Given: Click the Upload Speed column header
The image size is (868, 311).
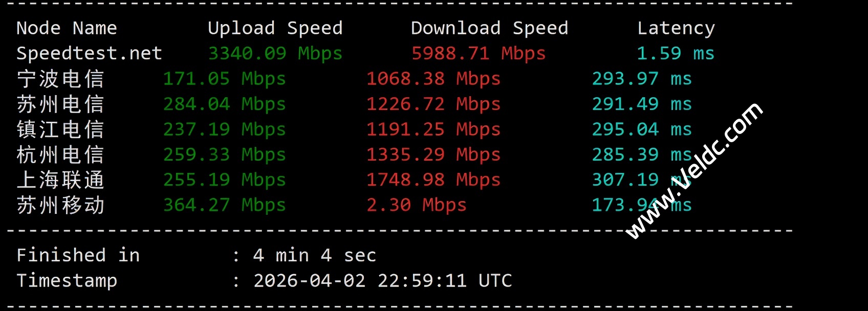Looking at the screenshot, I should tap(275, 28).
